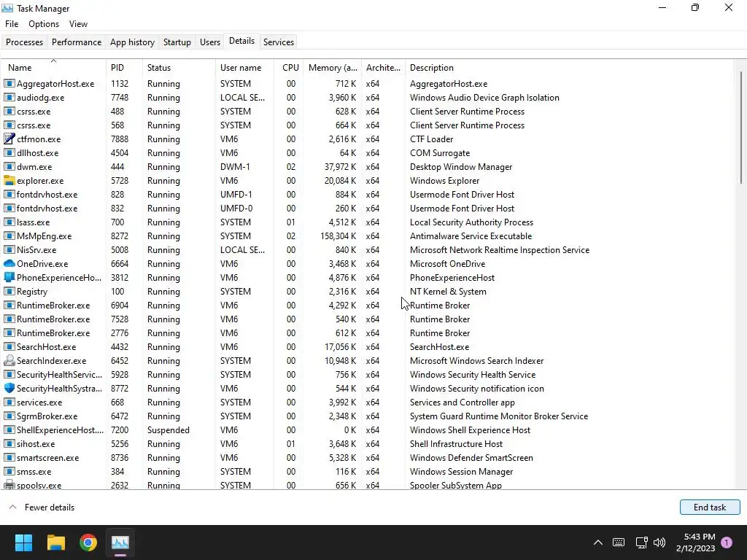Select RuntimeBroker.exe with PID 2776
The height and width of the screenshot is (560, 747).
pyautogui.click(x=368, y=332)
